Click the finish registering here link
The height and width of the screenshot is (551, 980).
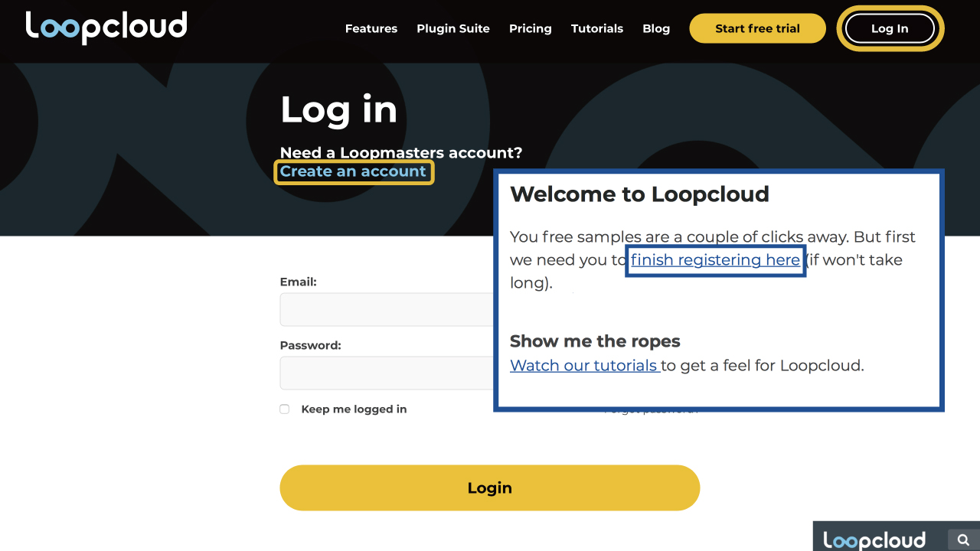coord(714,260)
